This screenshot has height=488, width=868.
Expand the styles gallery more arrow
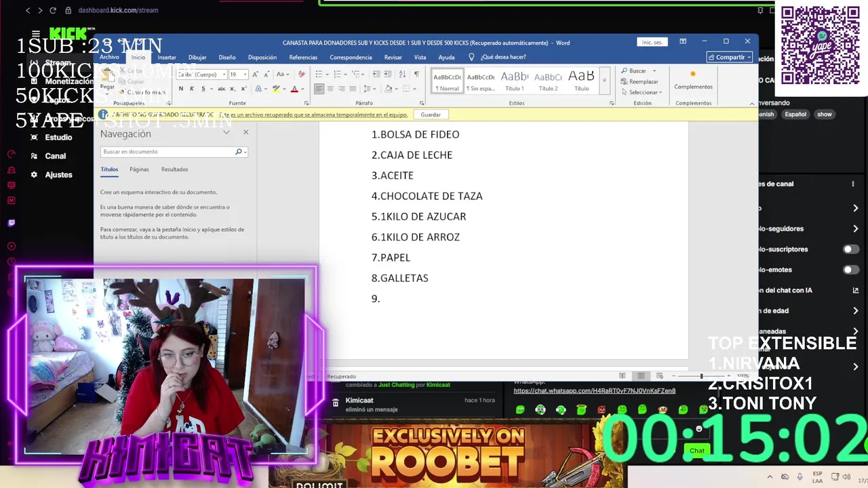pyautogui.click(x=604, y=81)
